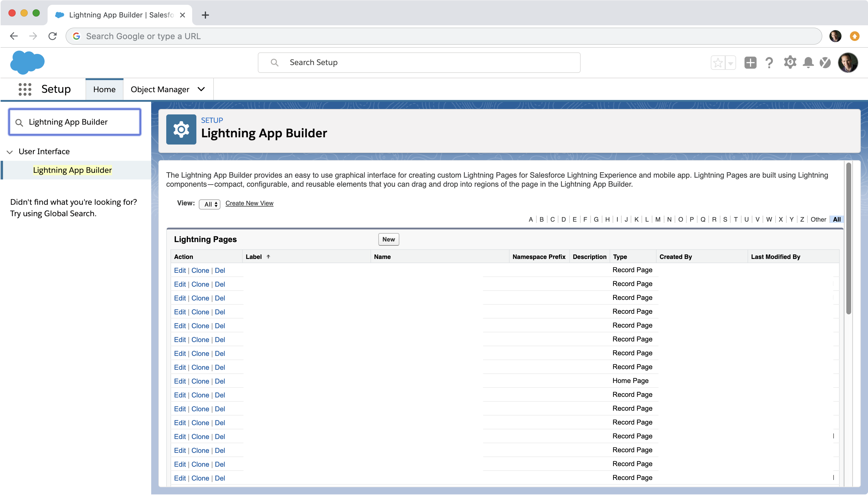868x495 pixels.
Task: Click the Name column header
Action: (x=382, y=257)
